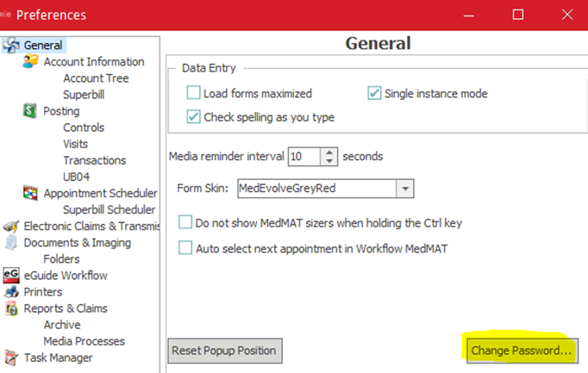Disable Check spelling as you type
588x373 pixels.
194,117
